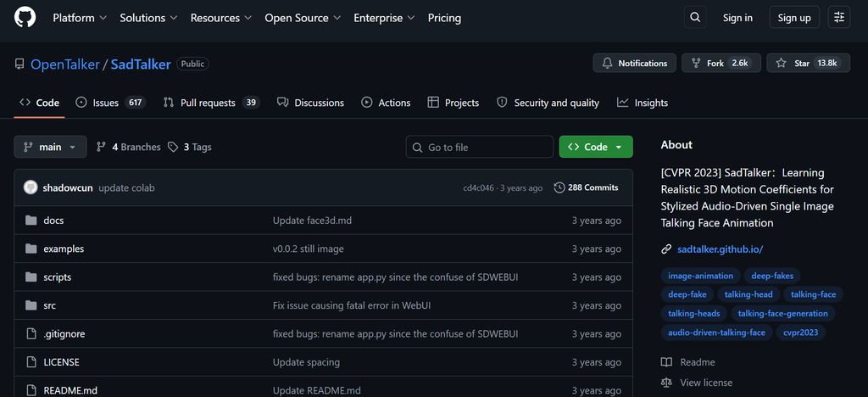Switch to the Code tab
This screenshot has width=868, height=397.
tap(39, 103)
